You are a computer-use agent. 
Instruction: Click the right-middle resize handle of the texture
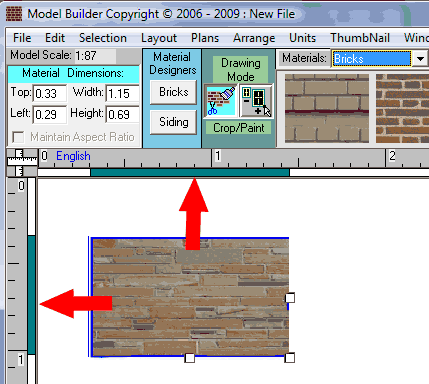point(290,298)
